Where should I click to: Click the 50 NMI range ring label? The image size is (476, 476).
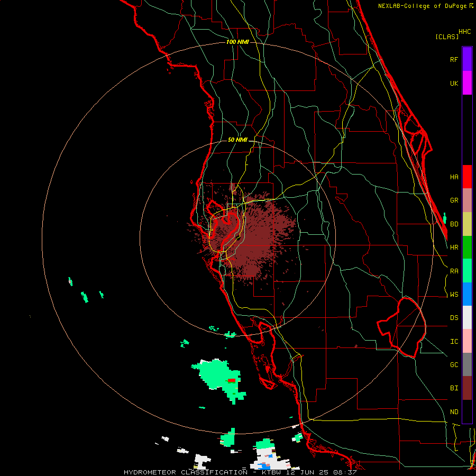pyautogui.click(x=237, y=140)
